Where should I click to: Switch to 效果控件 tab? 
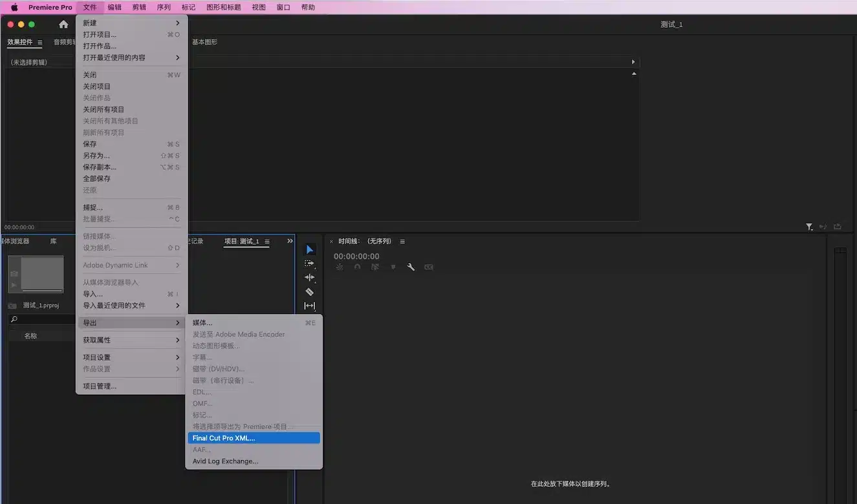(x=20, y=42)
